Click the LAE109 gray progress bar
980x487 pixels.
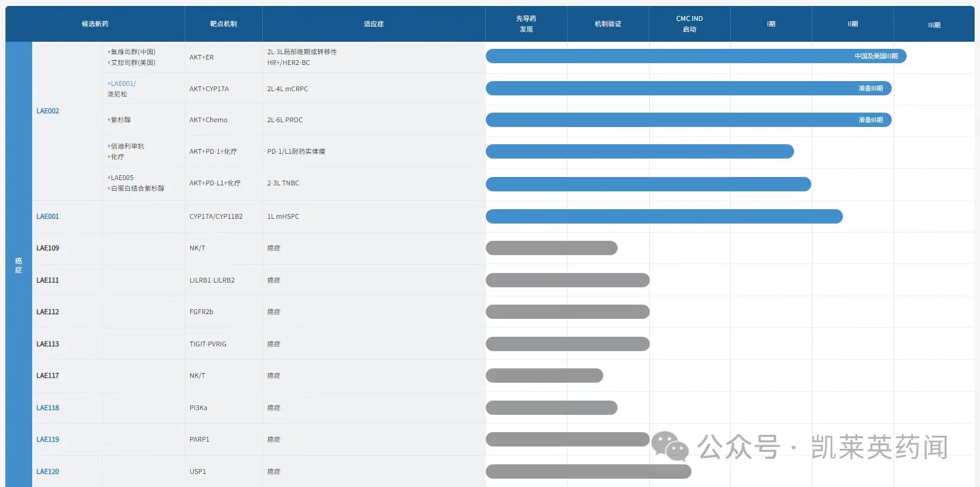551,248
